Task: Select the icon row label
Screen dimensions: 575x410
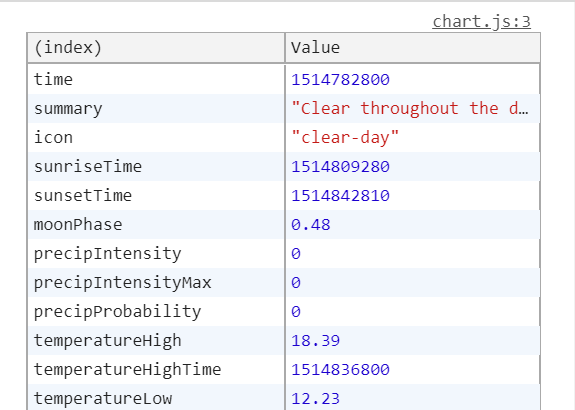Action: point(53,138)
